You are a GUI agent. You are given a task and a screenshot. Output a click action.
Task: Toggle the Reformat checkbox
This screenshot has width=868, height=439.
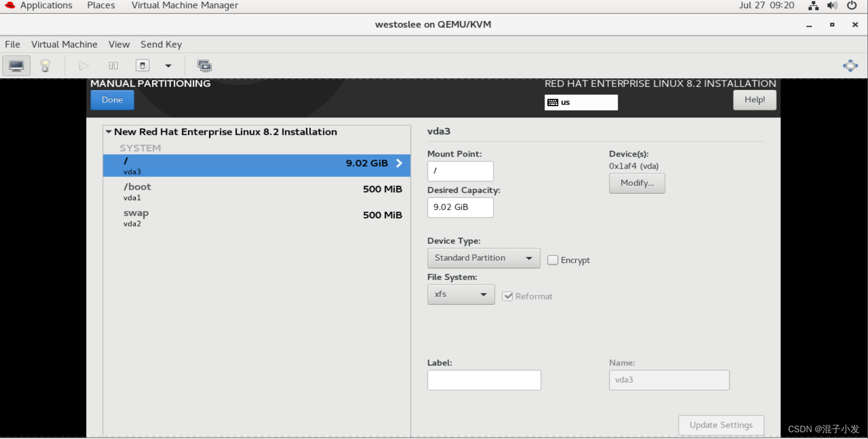508,296
